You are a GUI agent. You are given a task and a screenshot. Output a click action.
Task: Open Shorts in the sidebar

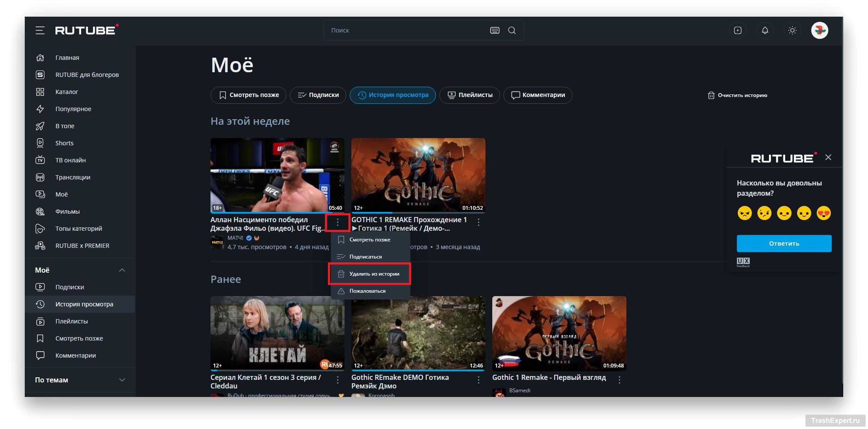point(64,143)
